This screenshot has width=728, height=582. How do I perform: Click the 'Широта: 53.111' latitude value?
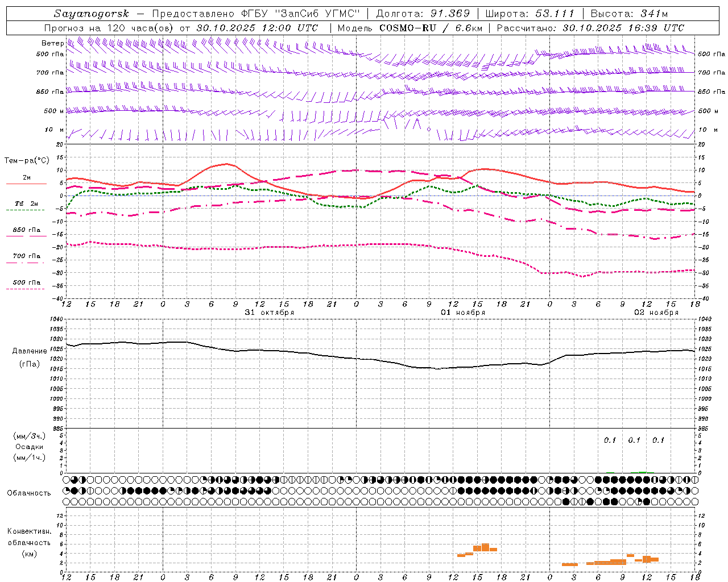[x=530, y=14]
